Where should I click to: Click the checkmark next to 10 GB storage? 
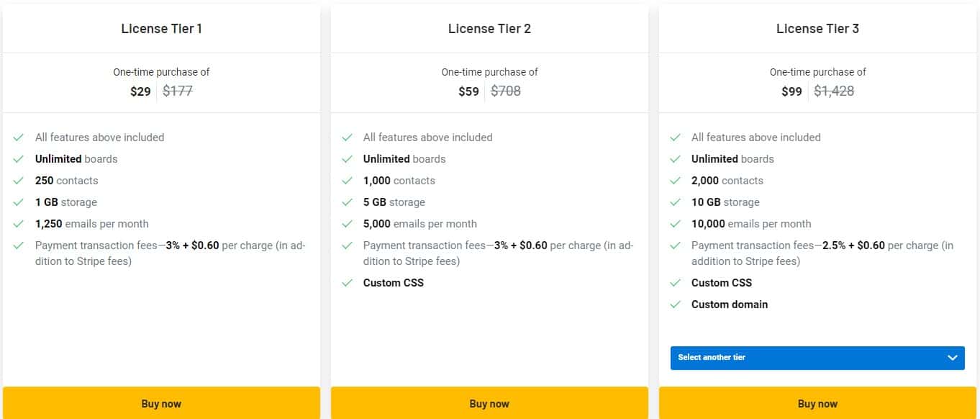pyautogui.click(x=676, y=202)
